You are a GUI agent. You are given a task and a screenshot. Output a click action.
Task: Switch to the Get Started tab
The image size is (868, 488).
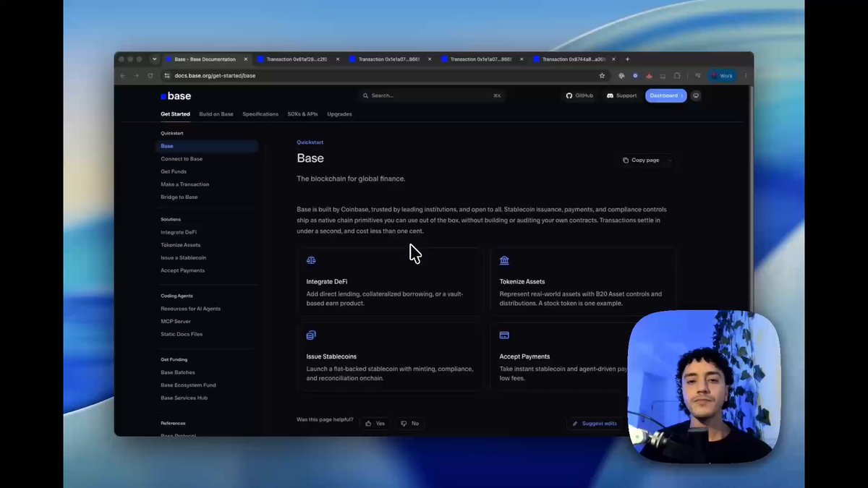pyautogui.click(x=175, y=114)
